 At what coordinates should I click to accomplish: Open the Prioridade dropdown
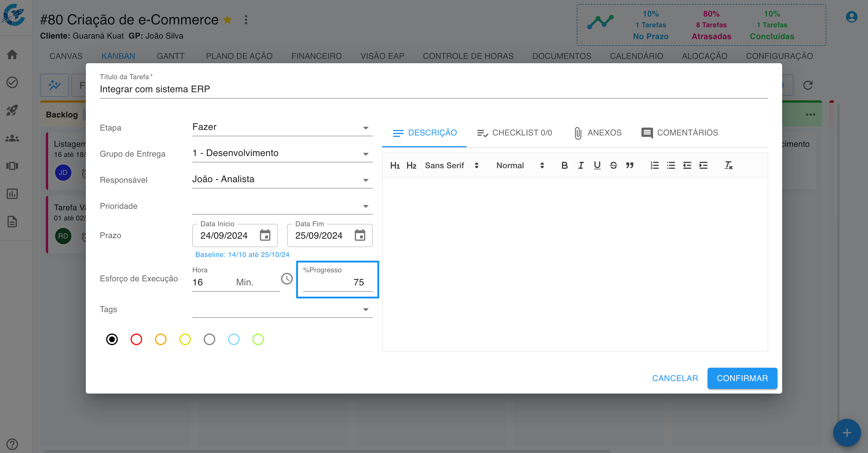coord(282,206)
